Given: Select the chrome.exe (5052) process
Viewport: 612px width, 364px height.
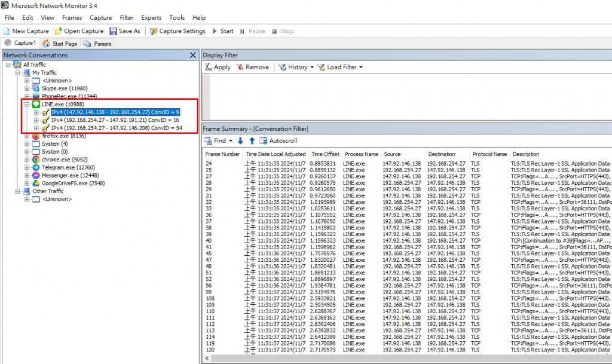Looking at the screenshot, I should click(x=65, y=160).
